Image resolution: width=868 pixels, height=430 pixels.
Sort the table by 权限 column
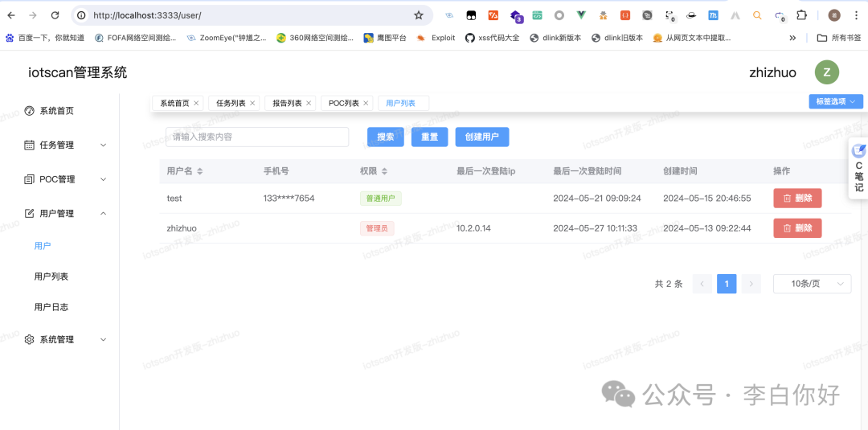384,171
